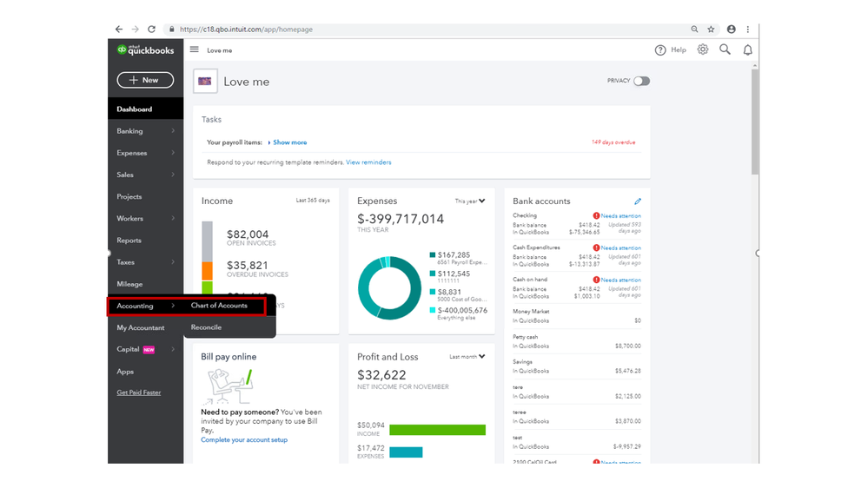Edit bank accounts with pencil icon

638,201
